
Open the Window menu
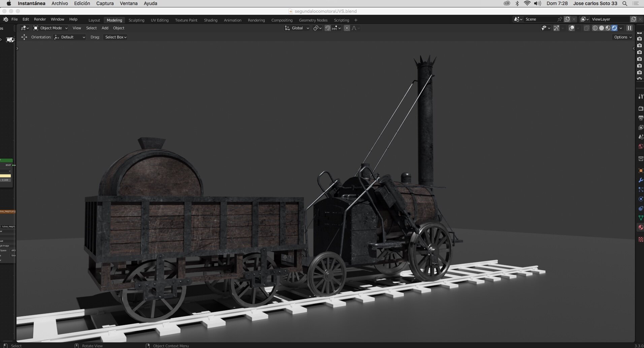tap(57, 19)
